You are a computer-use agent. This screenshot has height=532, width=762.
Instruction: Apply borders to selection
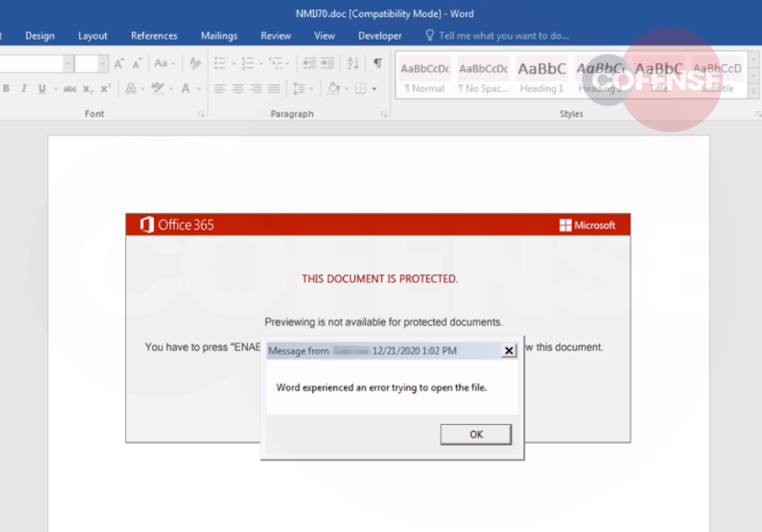[361, 89]
